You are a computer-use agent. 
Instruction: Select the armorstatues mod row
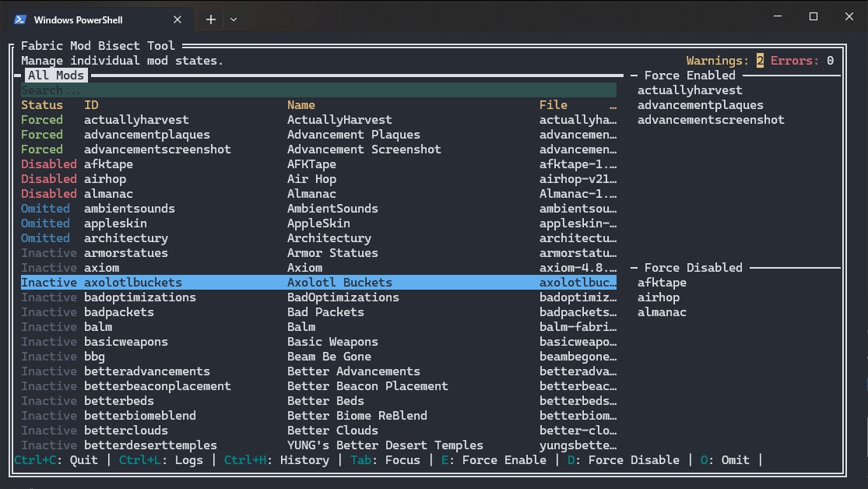318,253
